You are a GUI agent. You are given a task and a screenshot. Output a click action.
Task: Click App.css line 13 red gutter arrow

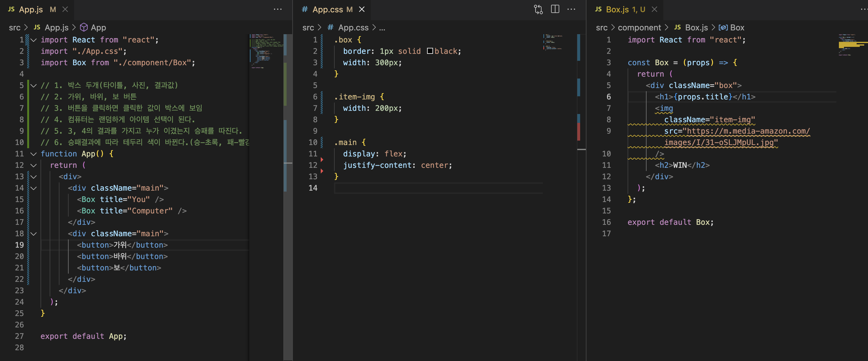coord(322,171)
